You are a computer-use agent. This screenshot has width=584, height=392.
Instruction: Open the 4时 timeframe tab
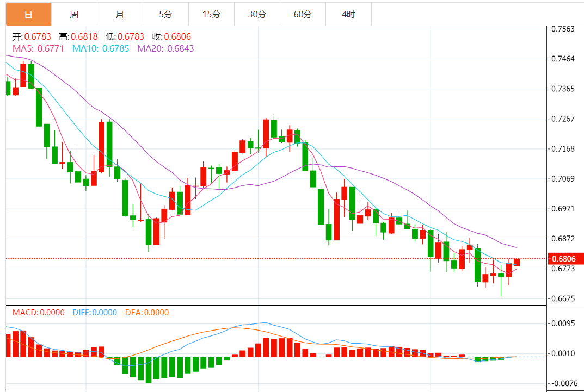pyautogui.click(x=349, y=14)
